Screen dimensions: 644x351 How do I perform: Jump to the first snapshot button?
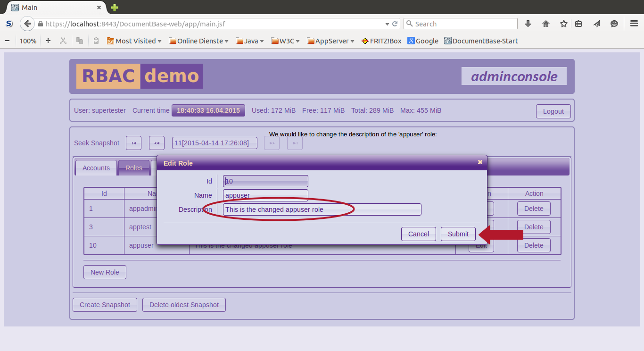coord(133,143)
